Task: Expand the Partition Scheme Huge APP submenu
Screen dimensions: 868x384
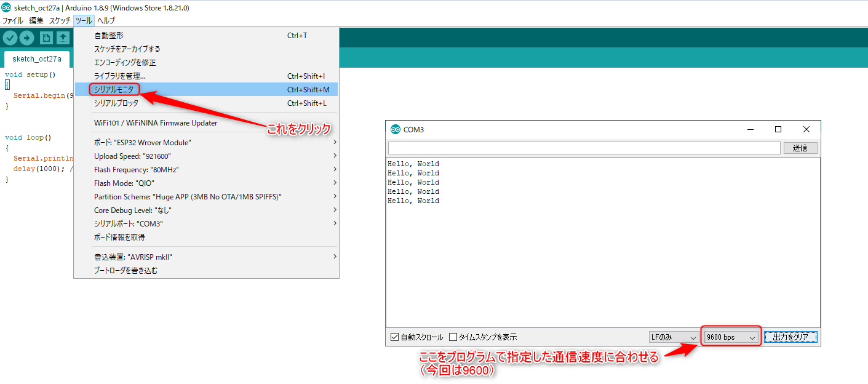Action: (x=207, y=196)
